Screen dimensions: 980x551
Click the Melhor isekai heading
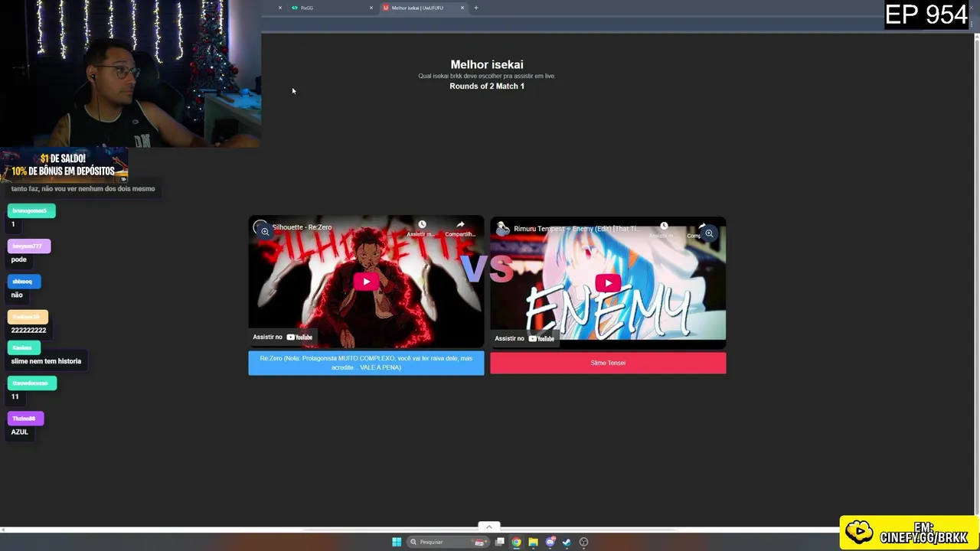click(x=487, y=65)
